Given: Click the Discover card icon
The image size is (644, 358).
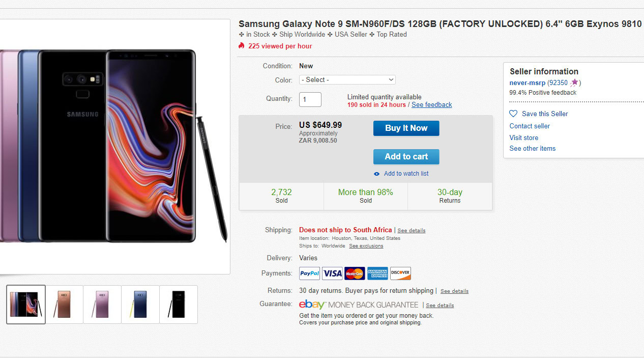Looking at the screenshot, I should click(x=400, y=273).
